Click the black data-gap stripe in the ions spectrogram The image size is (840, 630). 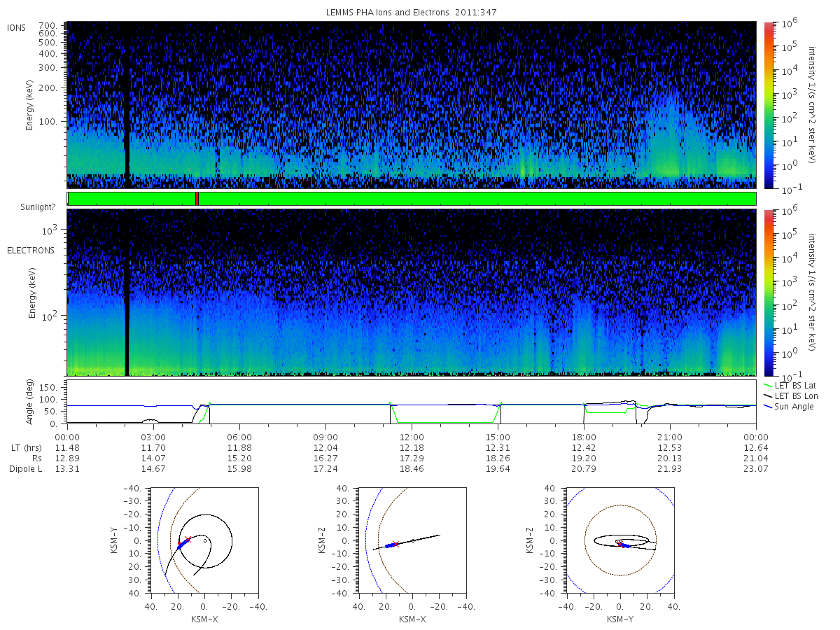(127, 105)
